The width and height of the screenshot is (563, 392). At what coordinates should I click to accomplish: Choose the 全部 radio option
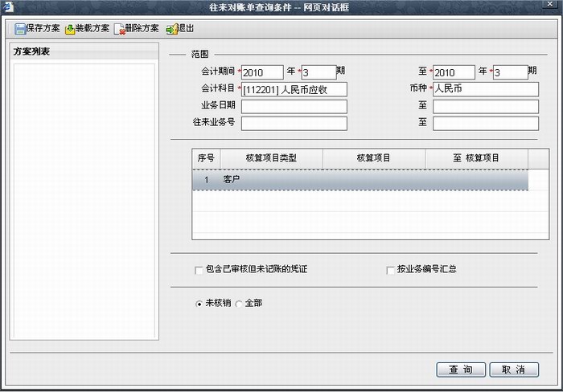click(x=238, y=304)
